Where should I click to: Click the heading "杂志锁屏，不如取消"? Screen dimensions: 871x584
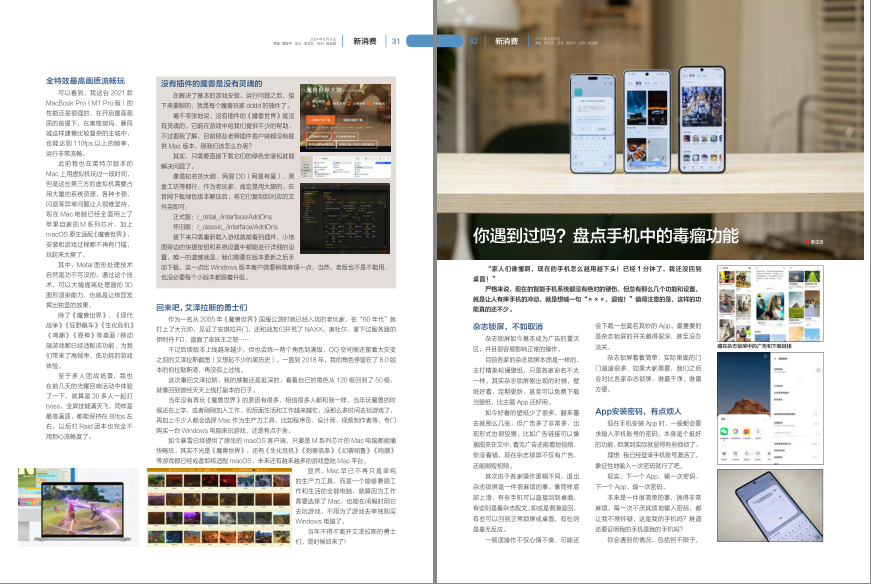click(x=508, y=327)
